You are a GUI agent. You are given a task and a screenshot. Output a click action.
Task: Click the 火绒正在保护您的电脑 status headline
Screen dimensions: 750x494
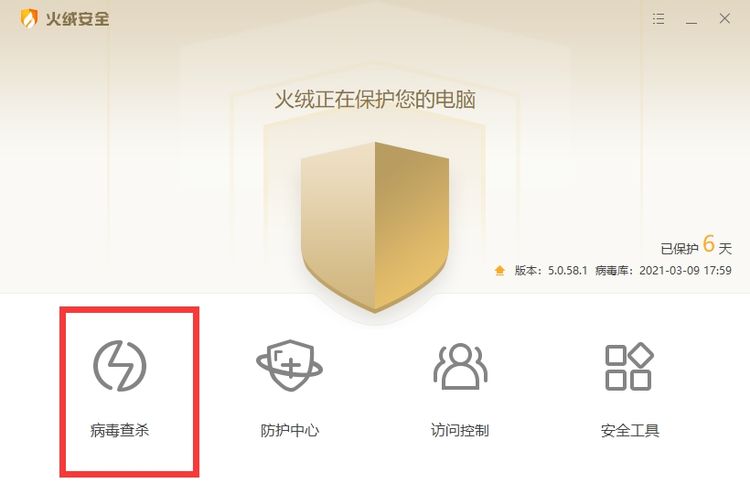(375, 100)
